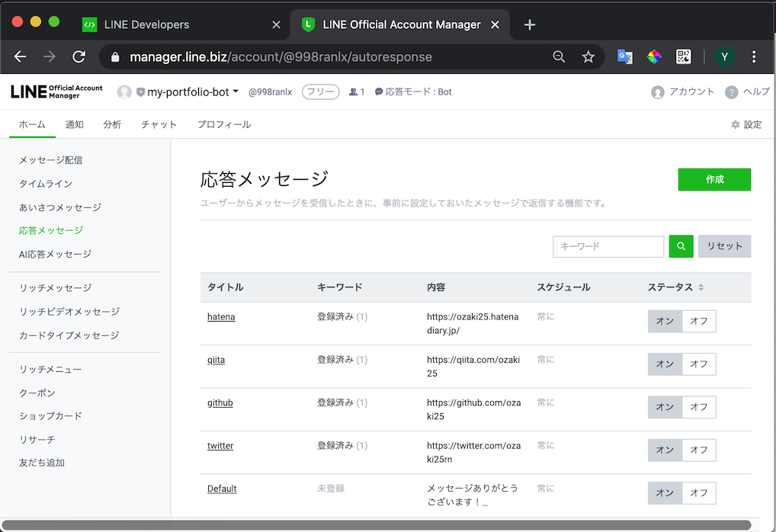Focus the キーワード search field
Screen dimensions: 776x532
[x=608, y=246]
